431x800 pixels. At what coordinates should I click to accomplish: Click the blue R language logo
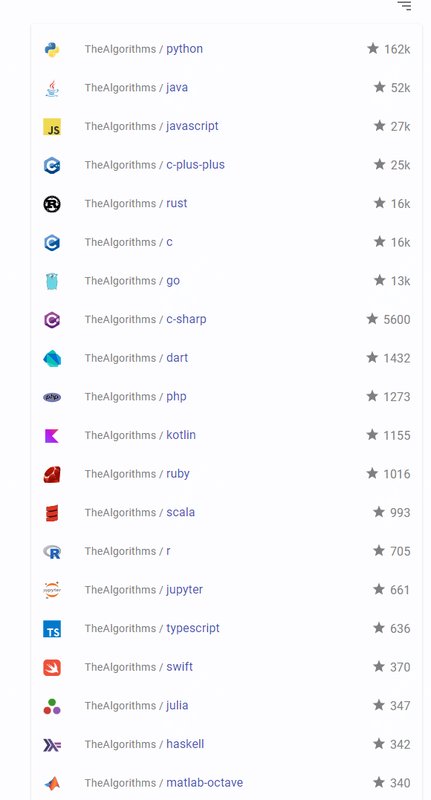(52, 552)
